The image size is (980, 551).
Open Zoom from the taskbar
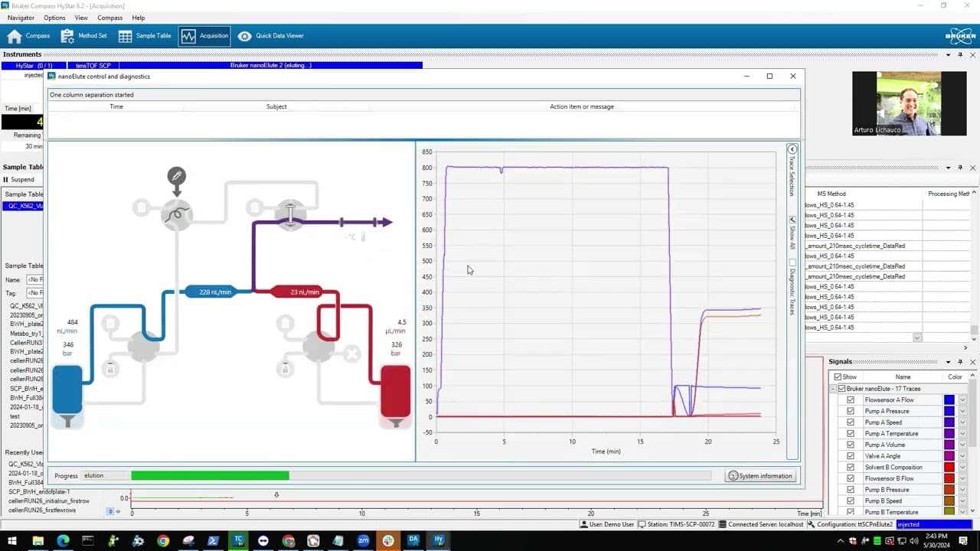pyautogui.click(x=363, y=540)
